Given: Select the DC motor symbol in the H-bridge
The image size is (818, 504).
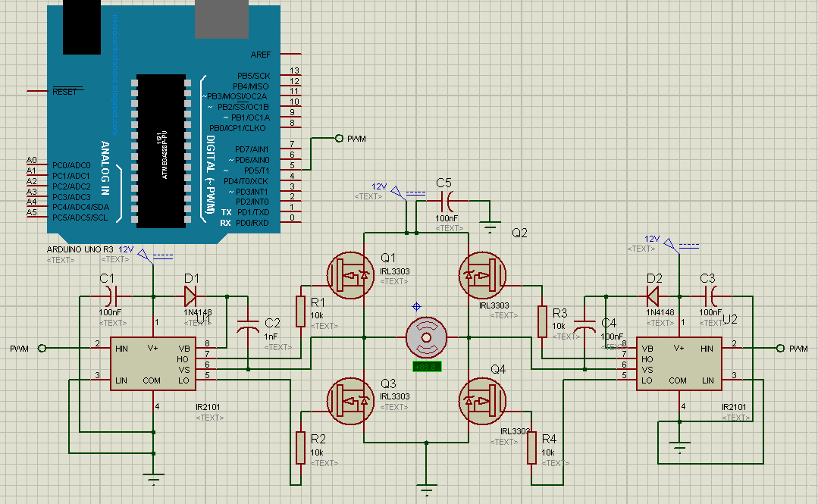Looking at the screenshot, I should point(426,337).
